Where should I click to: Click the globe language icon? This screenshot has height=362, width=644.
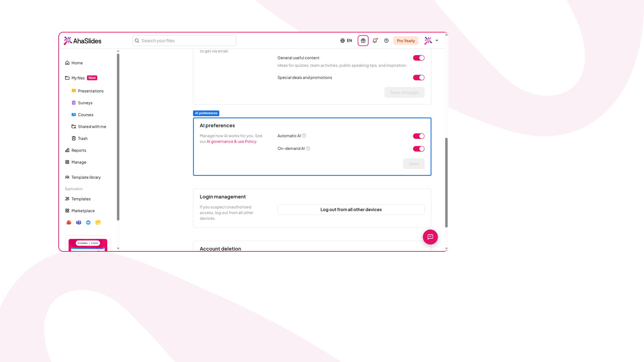coord(342,41)
